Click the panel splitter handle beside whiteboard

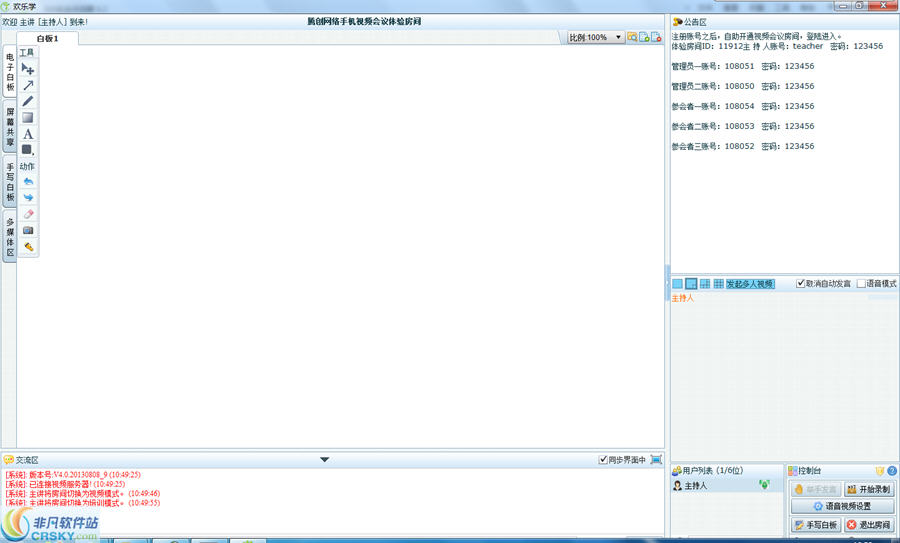pos(668,282)
